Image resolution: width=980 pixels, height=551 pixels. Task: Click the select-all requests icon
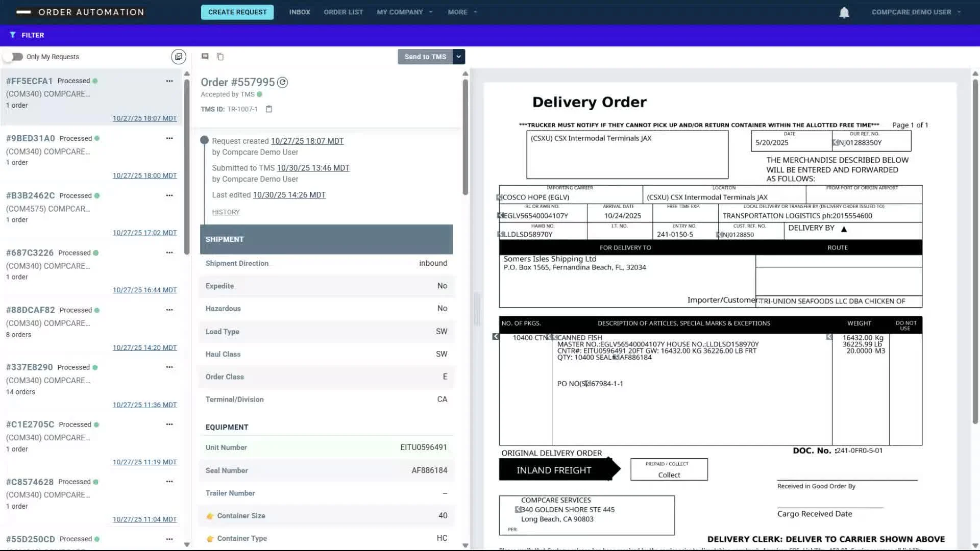(178, 57)
